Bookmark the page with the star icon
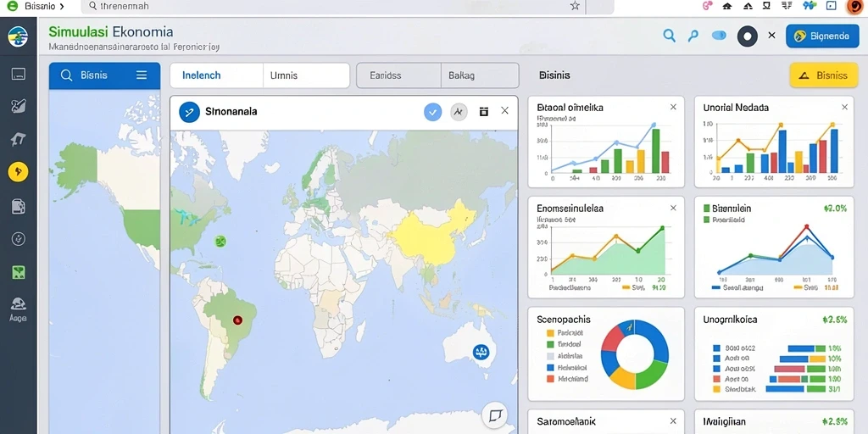Viewport: 868px width, 434px height. [575, 6]
